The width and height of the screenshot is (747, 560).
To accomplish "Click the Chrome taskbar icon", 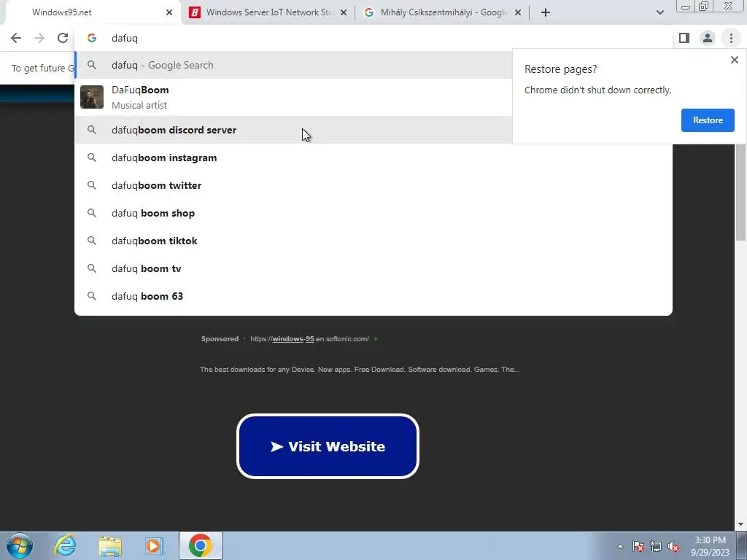I will 200,545.
